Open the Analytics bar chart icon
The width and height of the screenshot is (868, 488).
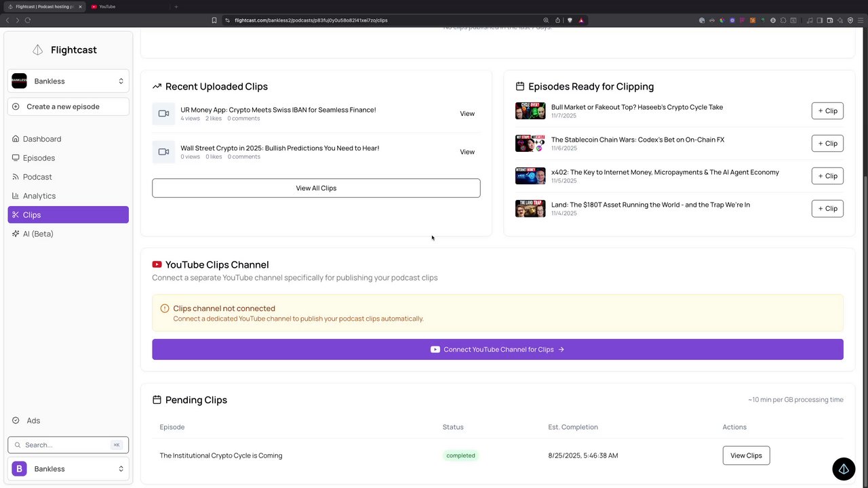(x=16, y=196)
